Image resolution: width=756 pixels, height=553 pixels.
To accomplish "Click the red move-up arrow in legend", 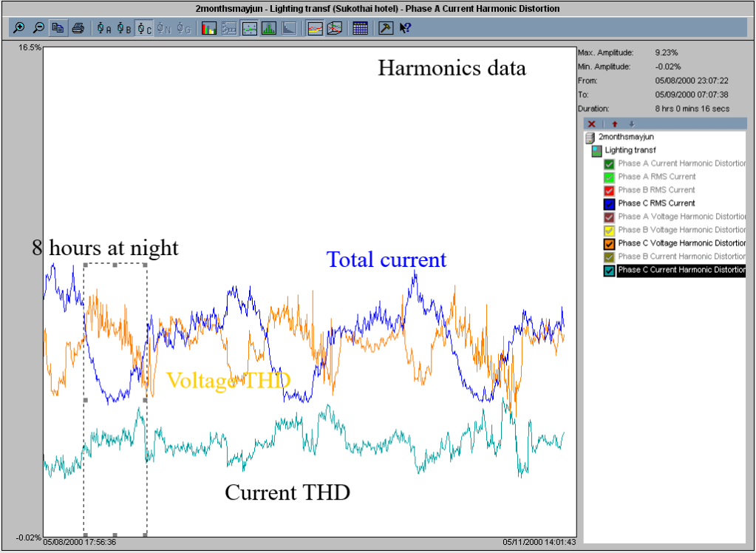I will 614,123.
